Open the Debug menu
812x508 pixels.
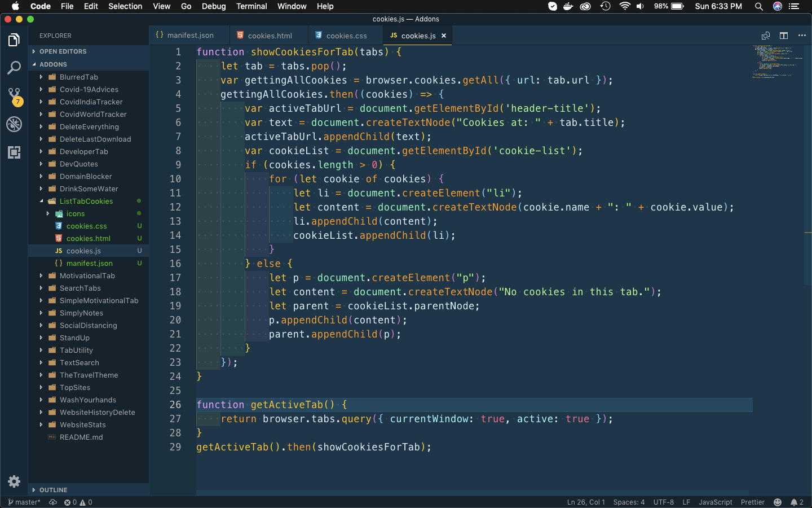click(214, 6)
